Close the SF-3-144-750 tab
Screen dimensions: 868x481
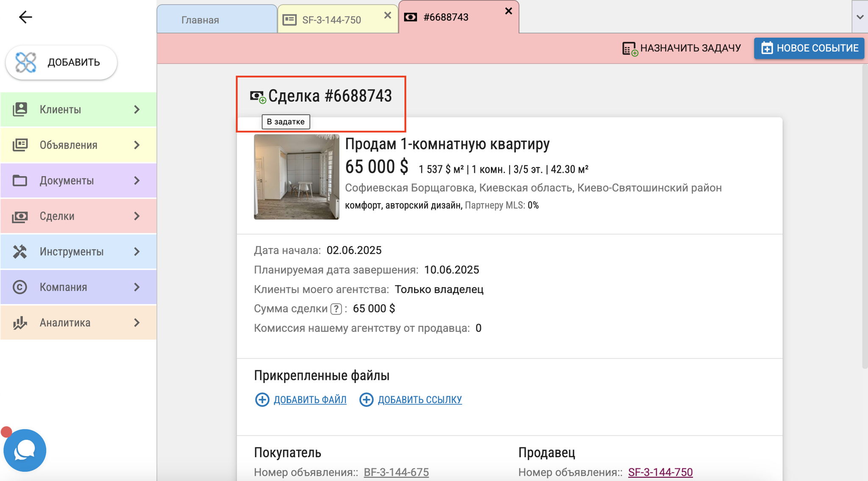pos(387,16)
